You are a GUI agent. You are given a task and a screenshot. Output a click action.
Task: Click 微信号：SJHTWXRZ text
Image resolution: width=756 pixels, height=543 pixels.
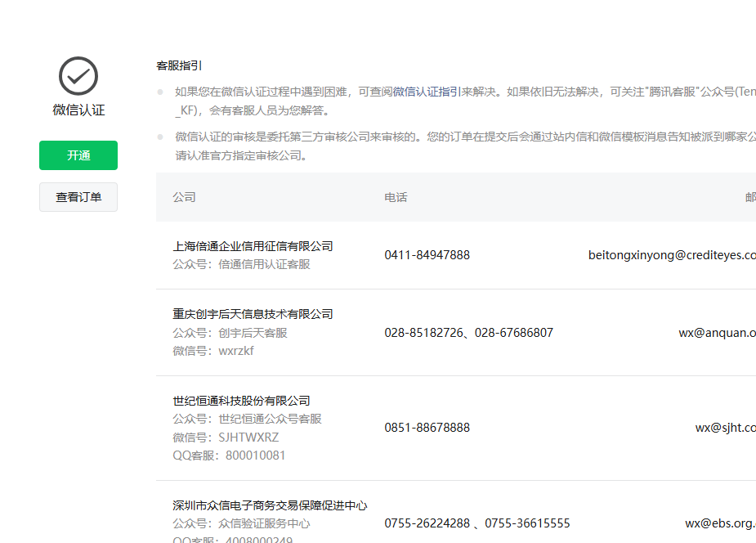pyautogui.click(x=226, y=438)
